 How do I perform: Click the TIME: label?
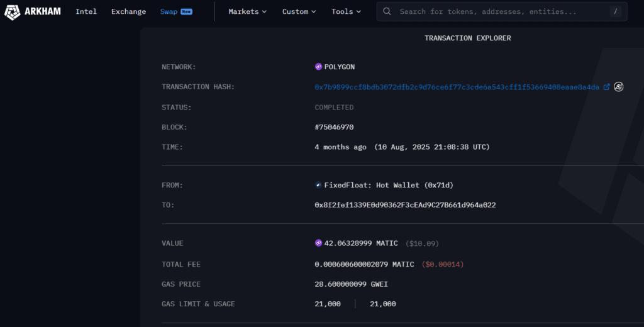click(172, 147)
